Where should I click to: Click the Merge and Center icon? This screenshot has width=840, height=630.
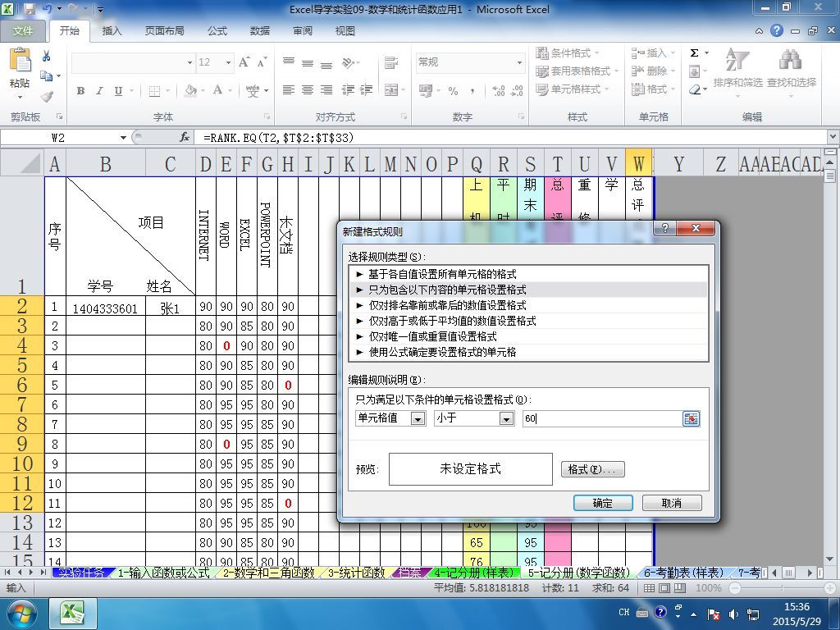tap(391, 90)
